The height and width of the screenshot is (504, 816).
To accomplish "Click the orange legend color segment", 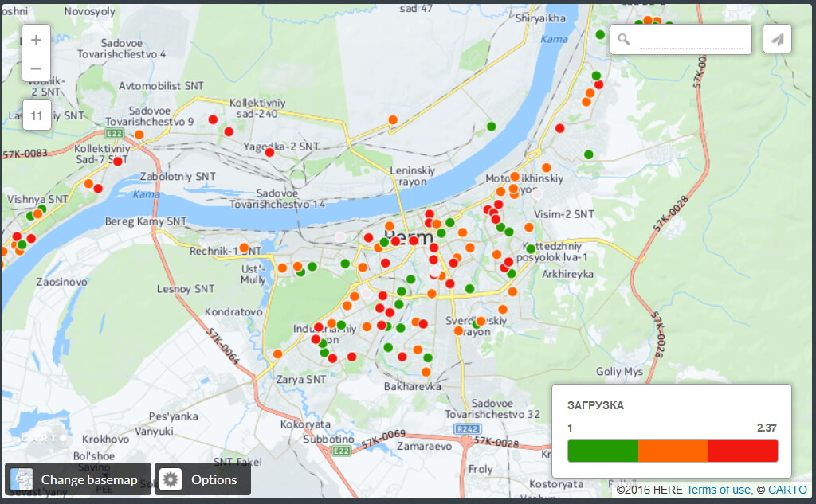I will click(x=673, y=451).
